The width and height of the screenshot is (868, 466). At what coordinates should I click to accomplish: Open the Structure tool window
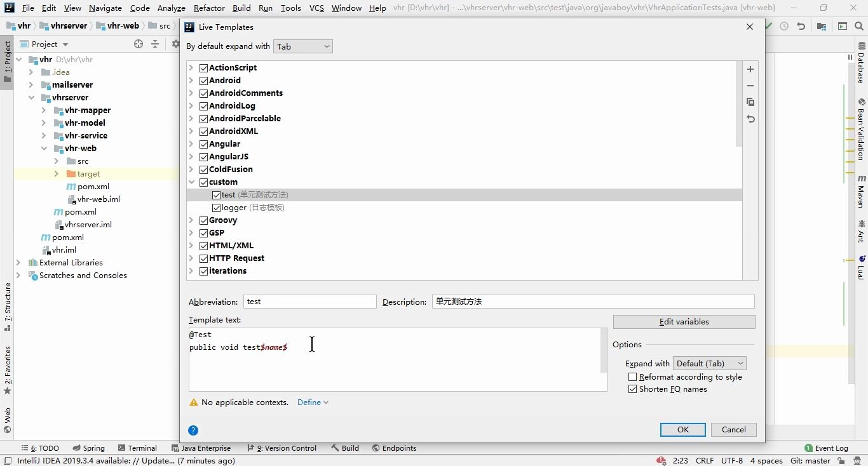click(x=7, y=307)
